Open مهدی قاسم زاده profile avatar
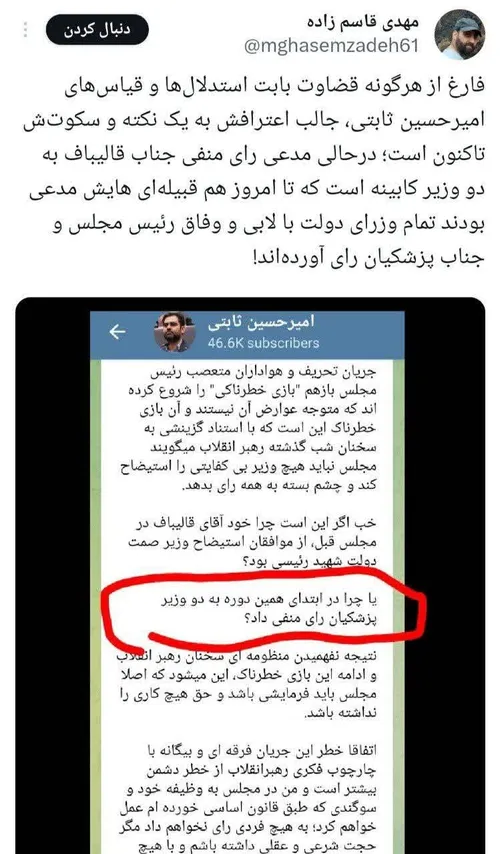This screenshot has width=500, height=854. tap(460, 34)
